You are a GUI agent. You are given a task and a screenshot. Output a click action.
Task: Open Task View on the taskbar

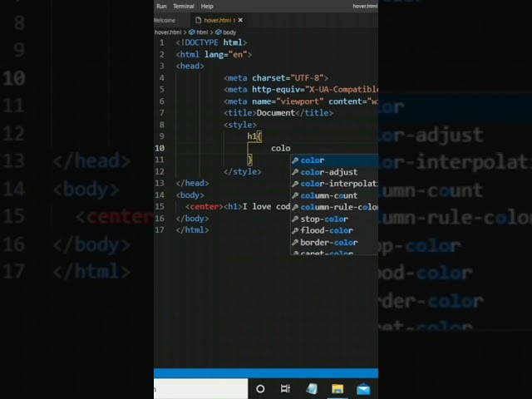tap(285, 389)
